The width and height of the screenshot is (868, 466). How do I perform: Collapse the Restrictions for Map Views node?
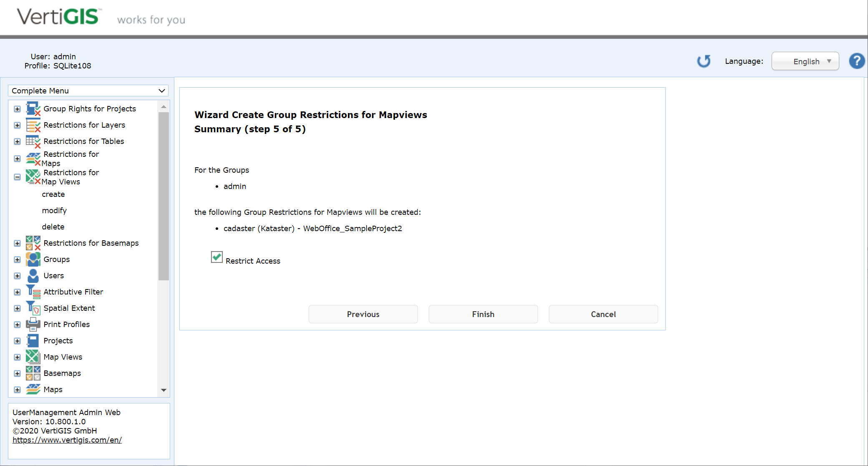(x=17, y=177)
